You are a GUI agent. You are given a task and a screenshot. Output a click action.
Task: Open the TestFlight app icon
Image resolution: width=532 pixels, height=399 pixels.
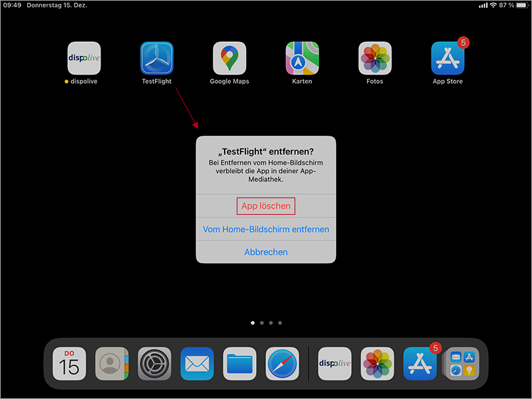pos(157,58)
